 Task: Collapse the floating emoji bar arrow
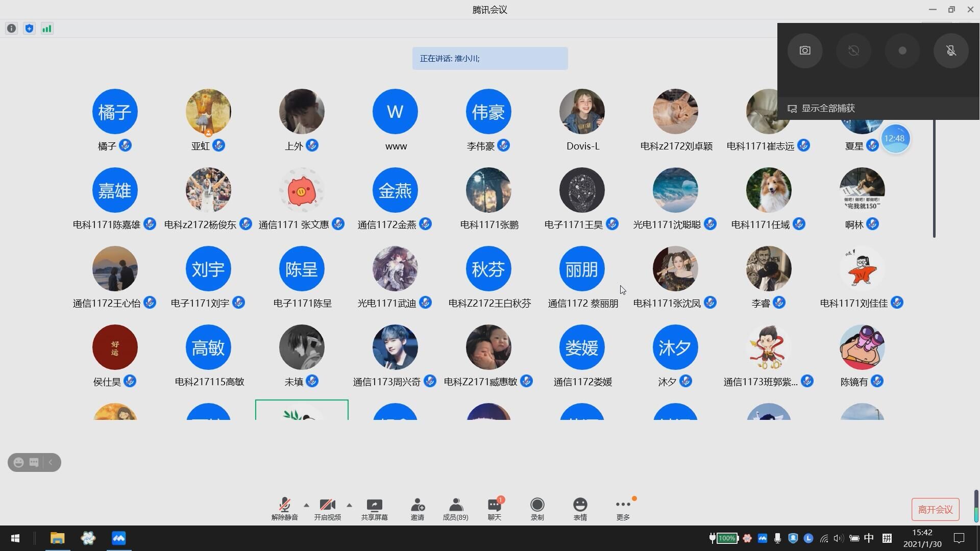pyautogui.click(x=51, y=462)
